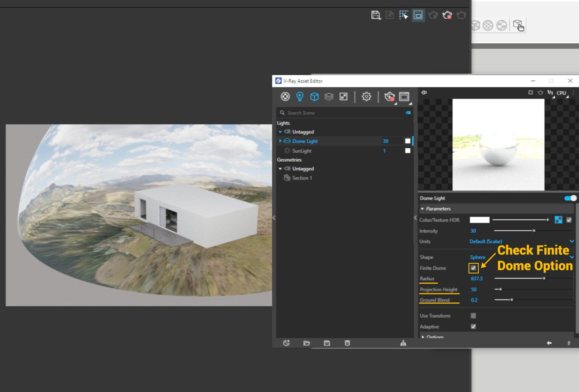Enable the Finite Dome checkbox
The height and width of the screenshot is (392, 579).
click(473, 268)
